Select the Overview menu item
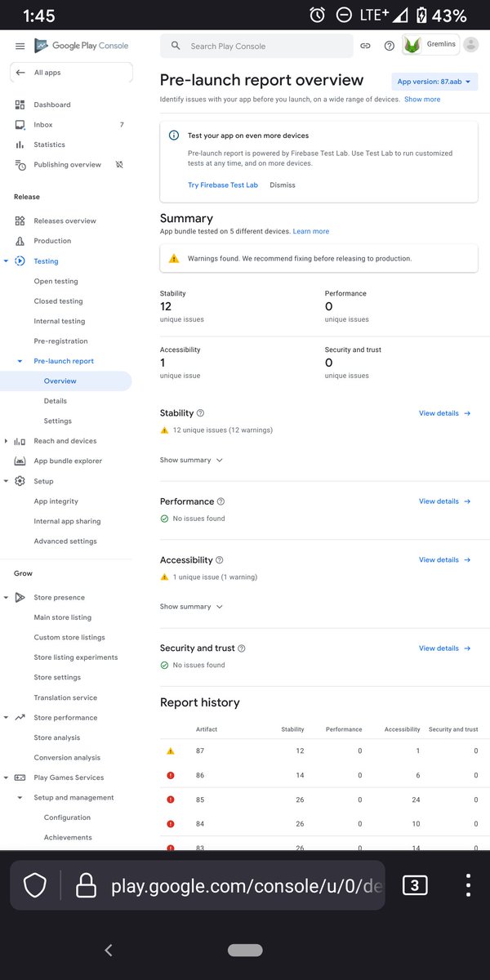 (x=65, y=381)
